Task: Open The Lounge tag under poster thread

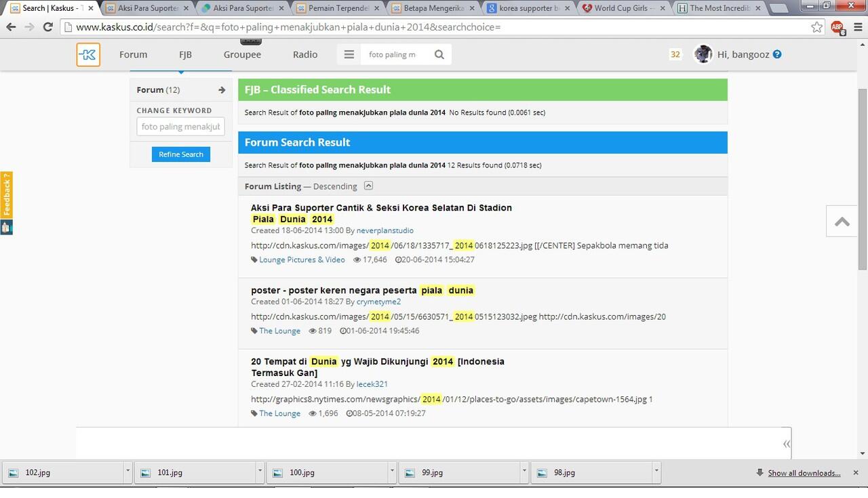Action: click(x=279, y=331)
